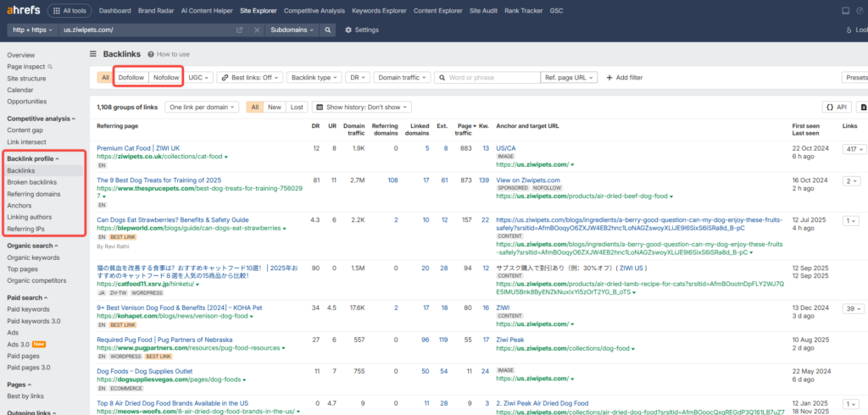Open the DR filter dropdown
The width and height of the screenshot is (868, 415).
pyautogui.click(x=359, y=77)
